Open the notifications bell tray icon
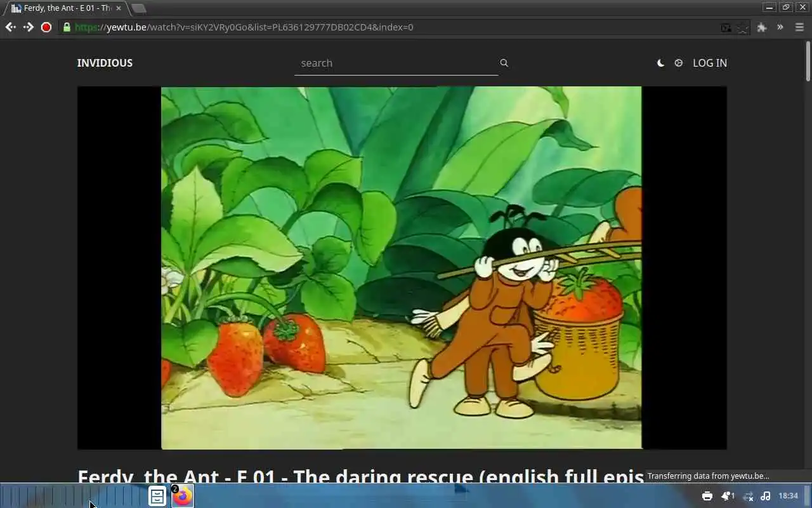Image resolution: width=812 pixels, height=508 pixels. pos(727,496)
